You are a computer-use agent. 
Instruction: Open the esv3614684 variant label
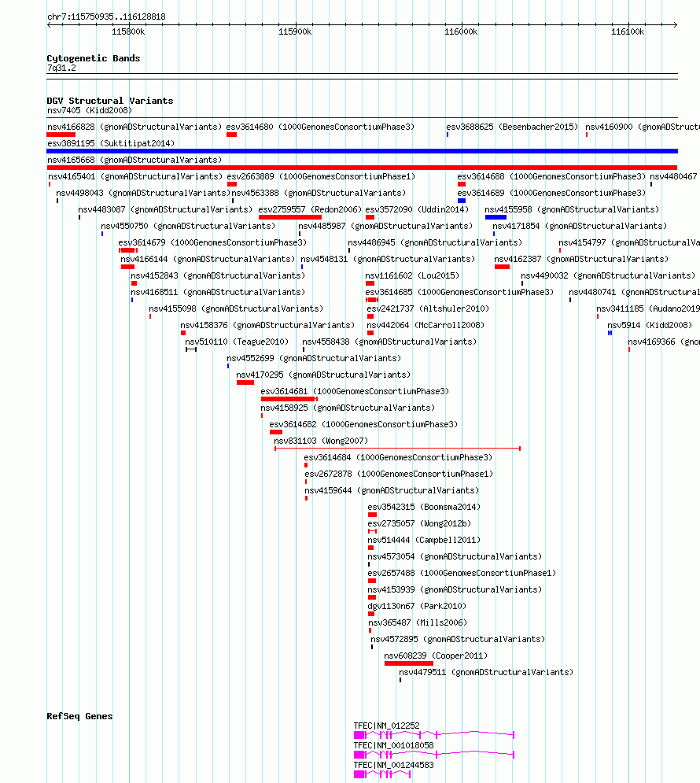[398, 457]
